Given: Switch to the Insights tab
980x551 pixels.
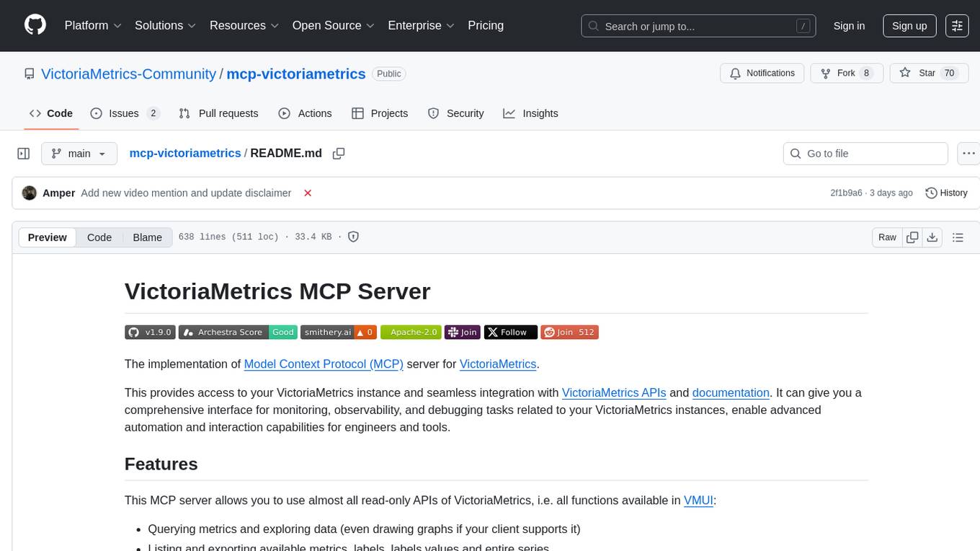Looking at the screenshot, I should coord(530,113).
